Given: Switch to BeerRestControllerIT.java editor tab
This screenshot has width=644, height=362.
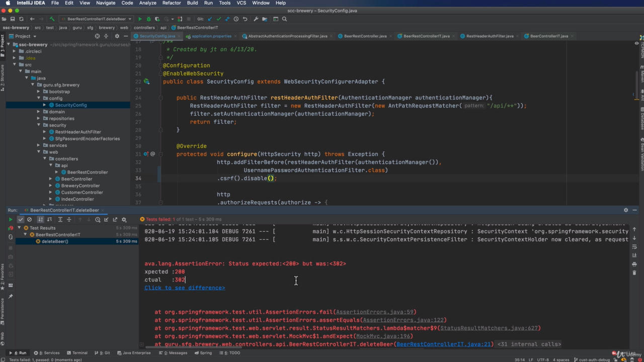Looking at the screenshot, I should pos(426,36).
